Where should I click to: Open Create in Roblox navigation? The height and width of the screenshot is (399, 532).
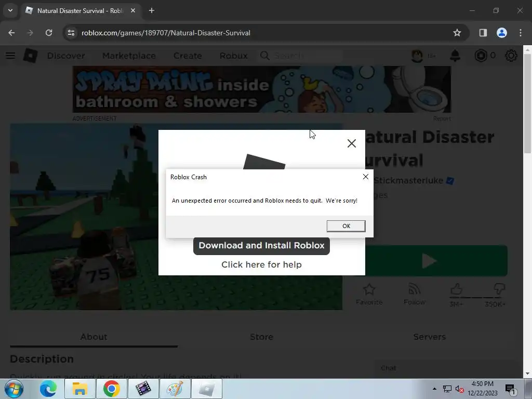coord(188,56)
